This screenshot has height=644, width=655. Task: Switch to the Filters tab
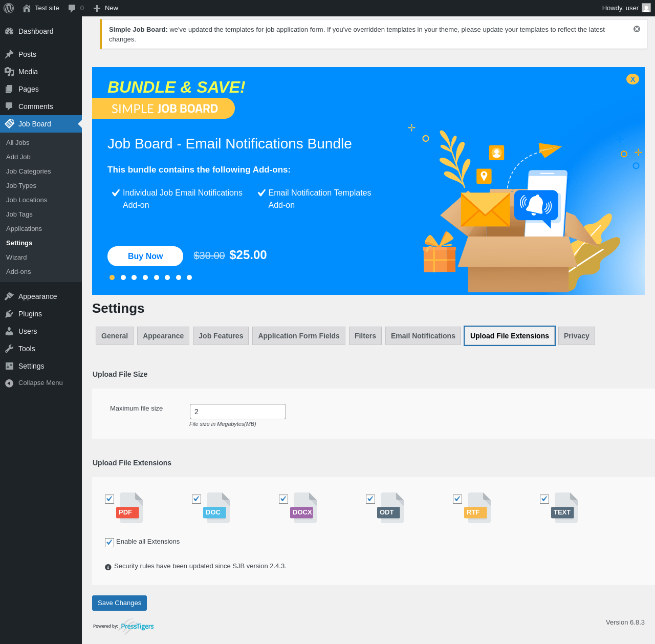[x=365, y=336]
